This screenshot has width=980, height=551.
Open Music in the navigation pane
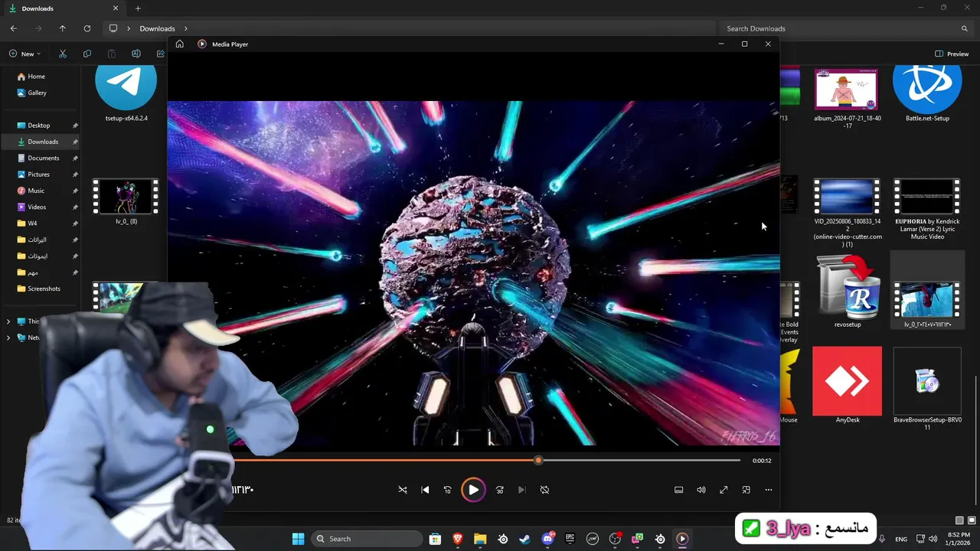click(36, 191)
